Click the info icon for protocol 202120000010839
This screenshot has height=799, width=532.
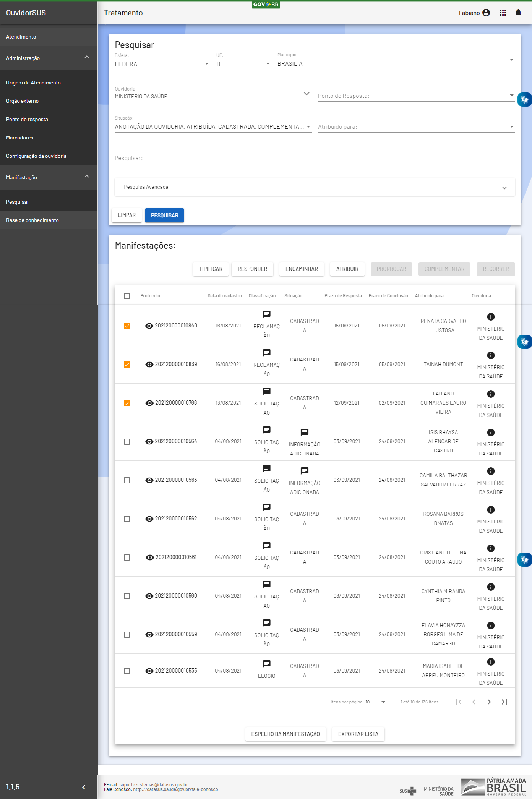(491, 355)
